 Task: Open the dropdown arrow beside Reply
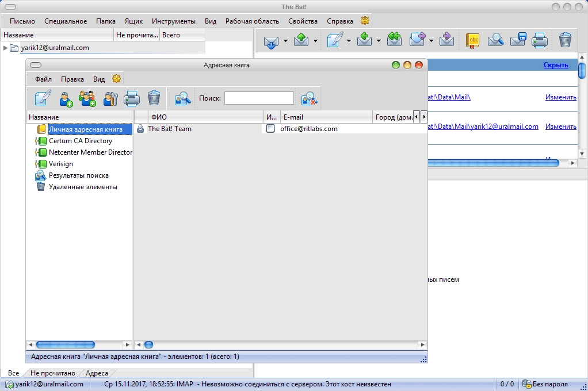pos(379,40)
